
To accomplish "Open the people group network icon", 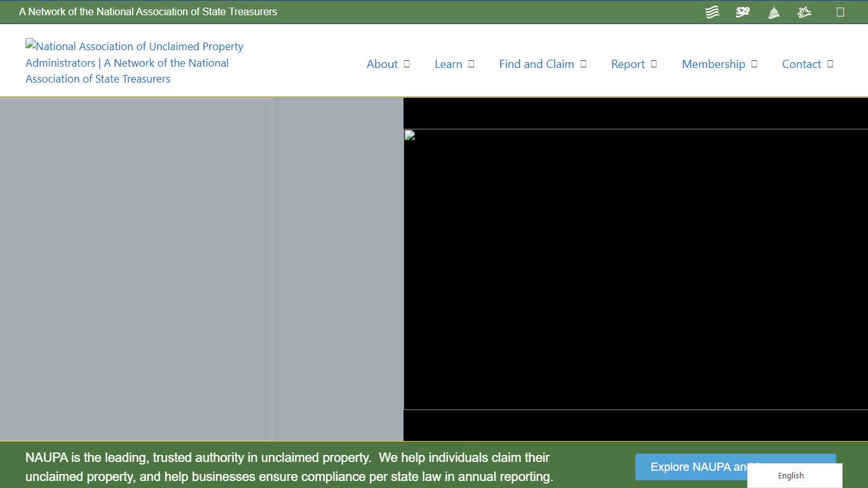I will tap(804, 11).
